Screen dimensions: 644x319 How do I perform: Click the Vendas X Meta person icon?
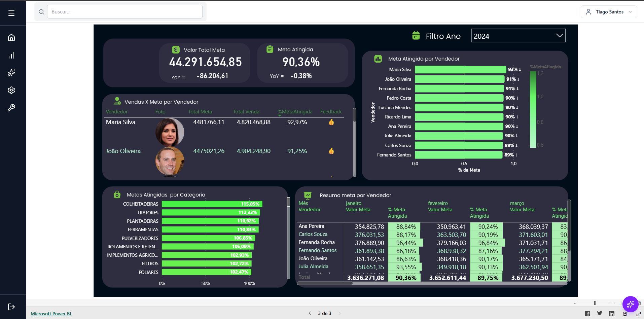click(117, 101)
